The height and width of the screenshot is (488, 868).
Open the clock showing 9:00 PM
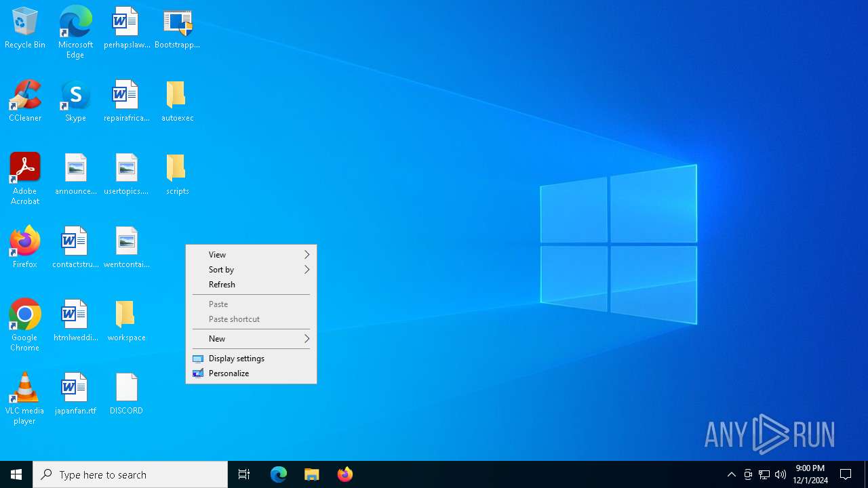tap(810, 474)
